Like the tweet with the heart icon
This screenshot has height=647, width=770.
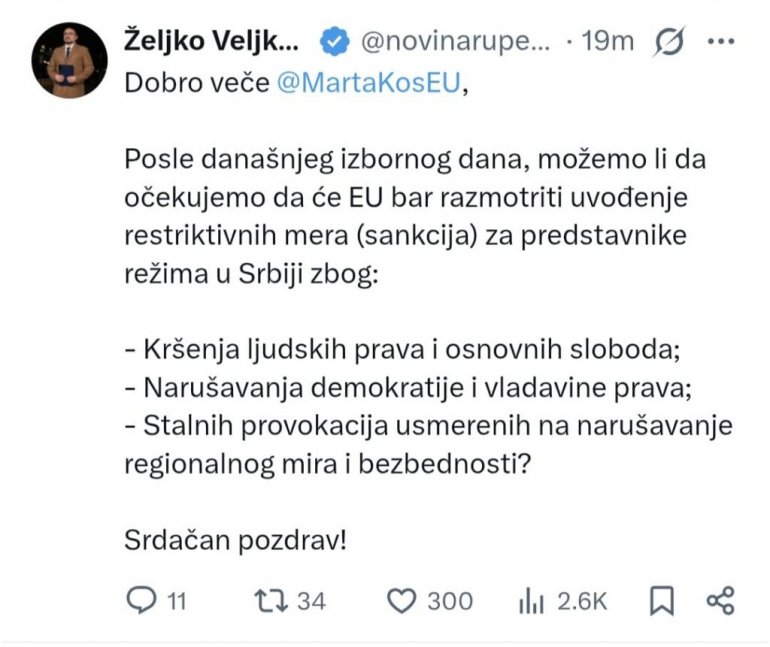[401, 600]
